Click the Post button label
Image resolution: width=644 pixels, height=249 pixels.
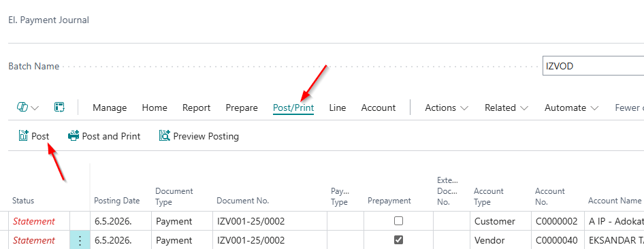[x=40, y=136]
